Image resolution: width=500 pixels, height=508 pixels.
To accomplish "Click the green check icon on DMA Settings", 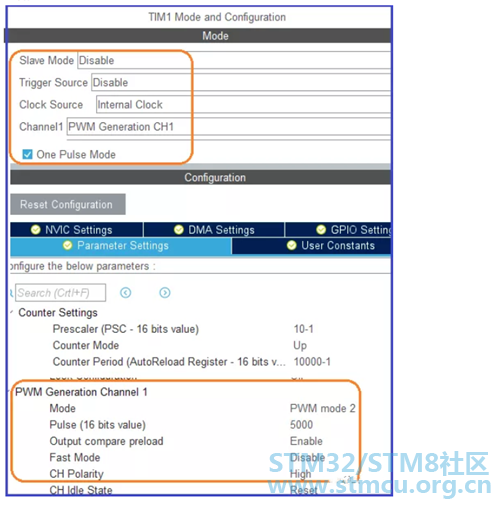I will 179,230.
